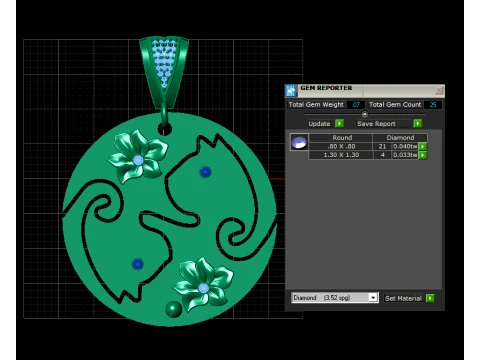Click the gem count cell showing 21
The height and width of the screenshot is (360, 480).
pyautogui.click(x=382, y=146)
